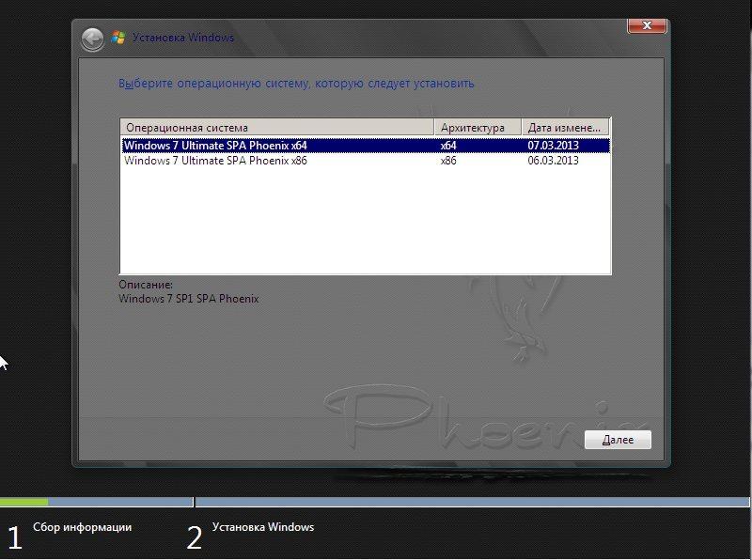This screenshot has width=752, height=560.
Task: Click step 2 Установка Windows label
Action: (263, 528)
